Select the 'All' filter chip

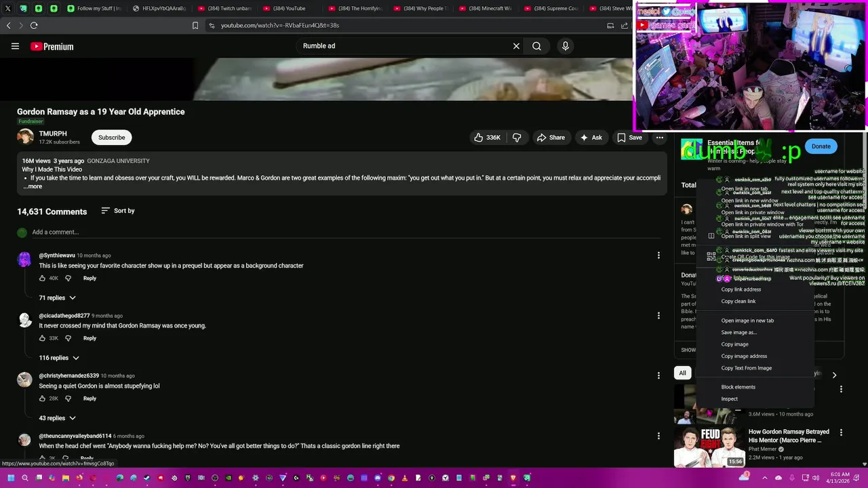(682, 373)
